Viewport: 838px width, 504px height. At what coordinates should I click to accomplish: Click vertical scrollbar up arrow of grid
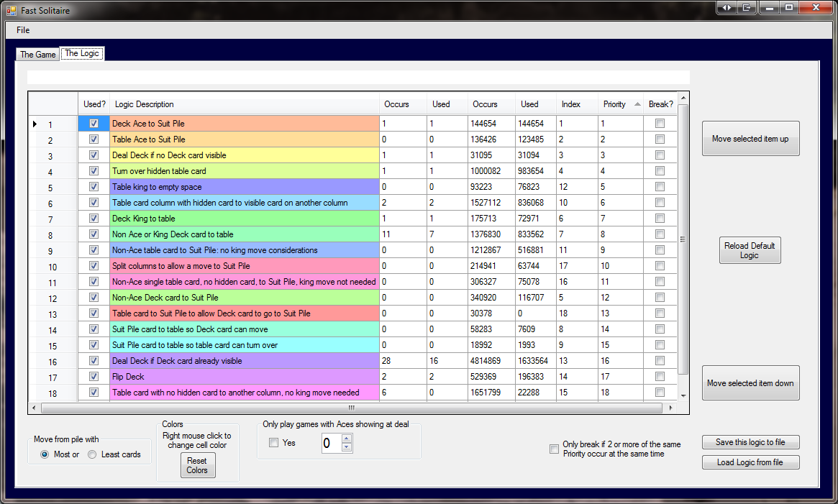tap(683, 98)
